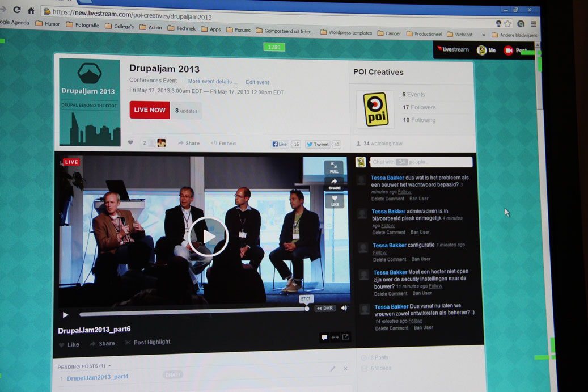Widen the player with the double-arrow icon
588x392 pixels.
coord(335,337)
